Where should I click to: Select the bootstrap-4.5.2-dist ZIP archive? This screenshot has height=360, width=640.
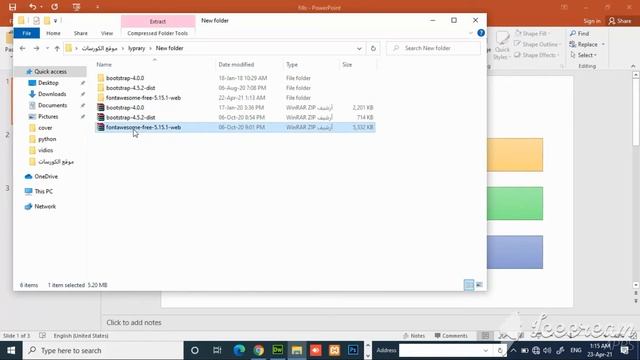(x=131, y=117)
